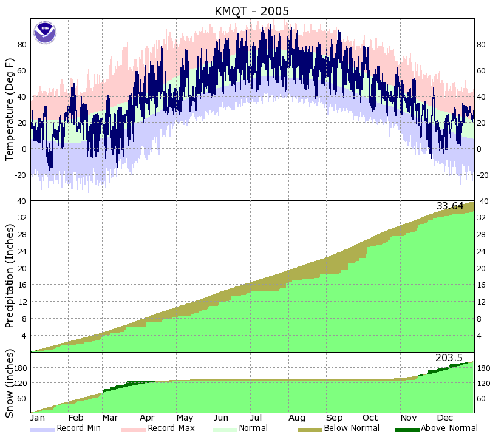The image size is (504, 437).
Task: Click the Feb month label
Action: point(76,418)
